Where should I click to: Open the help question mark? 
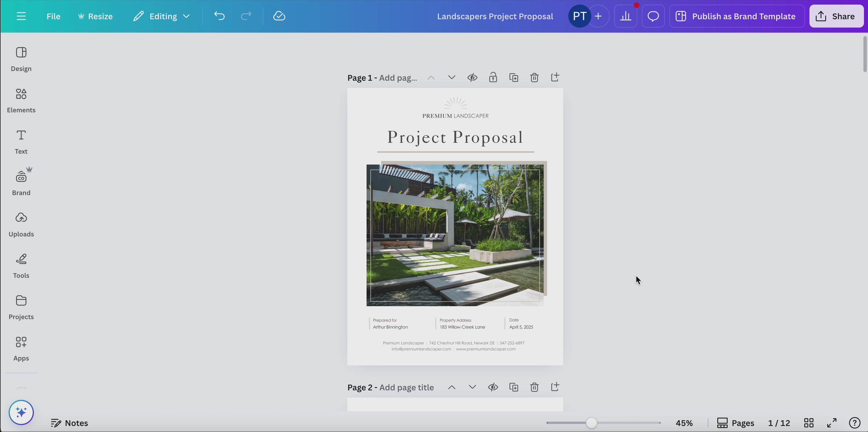[x=855, y=423]
